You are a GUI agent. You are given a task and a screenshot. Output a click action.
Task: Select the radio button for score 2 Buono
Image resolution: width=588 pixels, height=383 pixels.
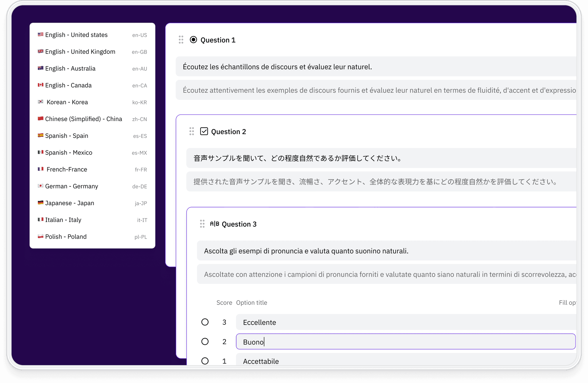click(x=205, y=341)
